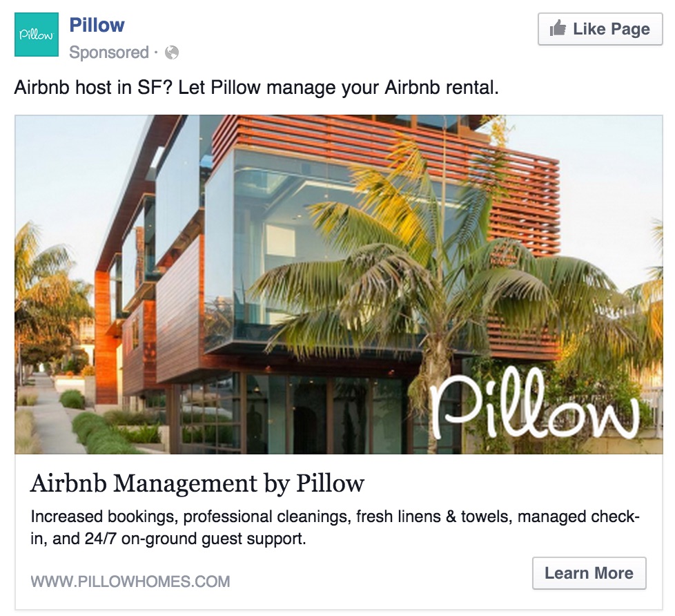Open the Airbnb Management by Pillow headline
This screenshot has height=616, width=675.
(197, 483)
